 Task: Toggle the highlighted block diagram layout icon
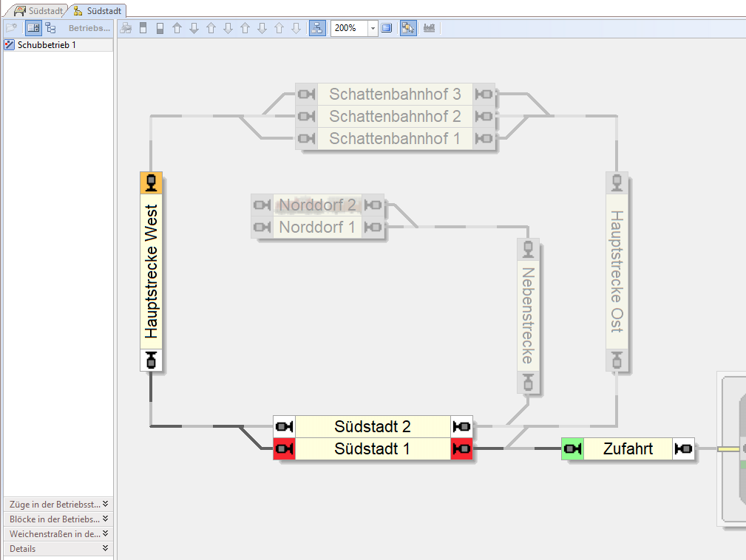click(316, 28)
